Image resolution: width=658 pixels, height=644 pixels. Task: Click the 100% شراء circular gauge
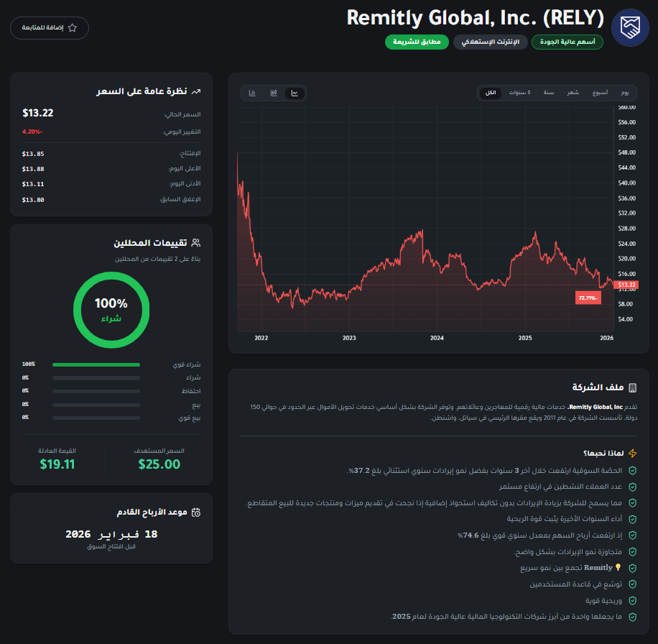111,310
